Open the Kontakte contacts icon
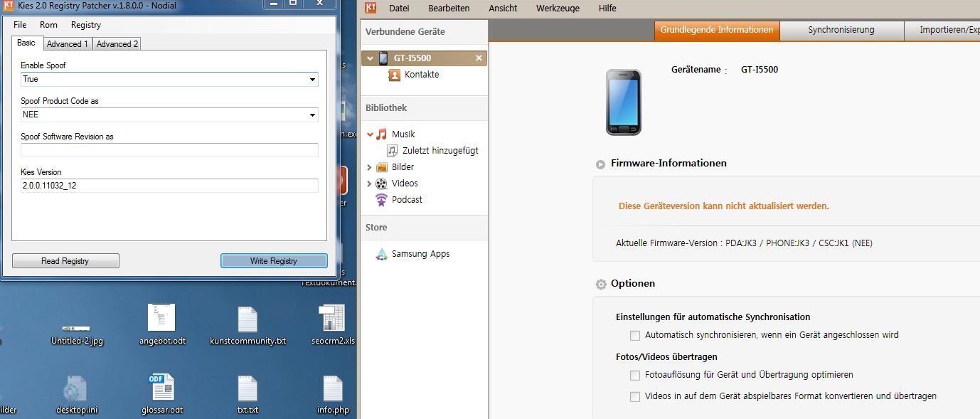The width and height of the screenshot is (980, 419). tap(395, 75)
